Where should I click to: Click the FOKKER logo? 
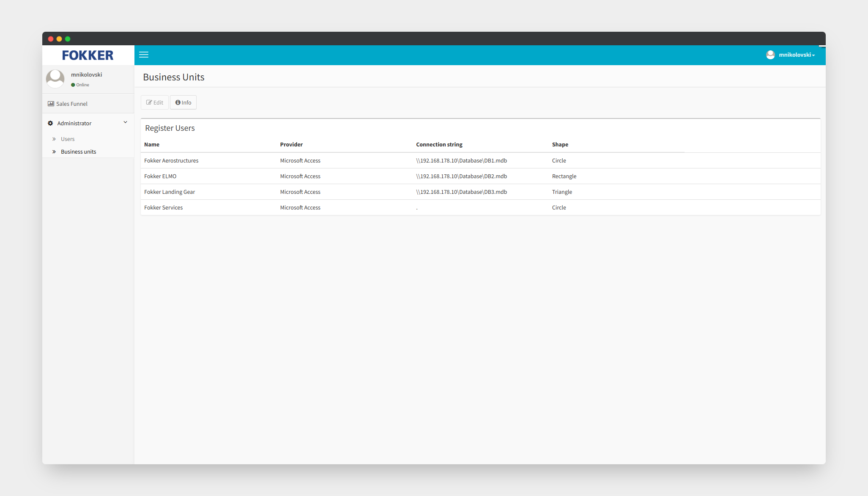pyautogui.click(x=88, y=55)
